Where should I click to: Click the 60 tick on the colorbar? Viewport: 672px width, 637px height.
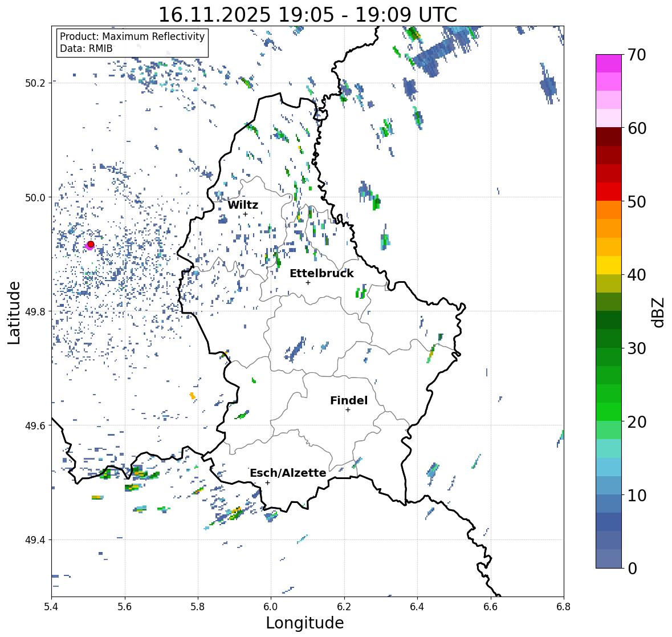point(637,128)
